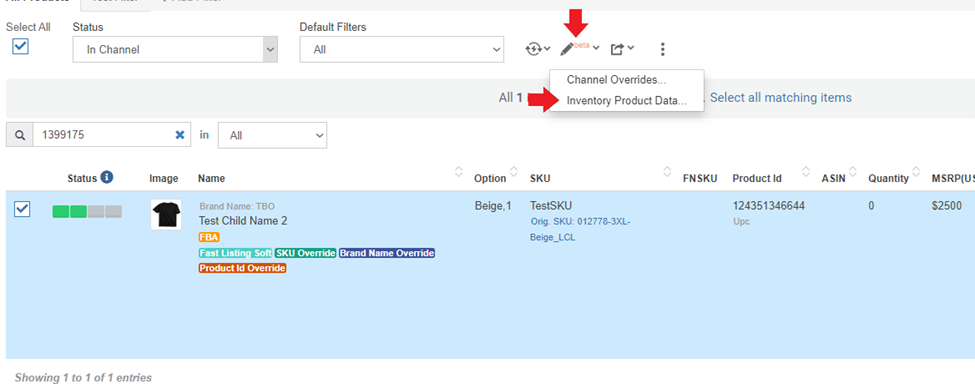Click the search magnifier icon
975x389 pixels.
coord(20,135)
